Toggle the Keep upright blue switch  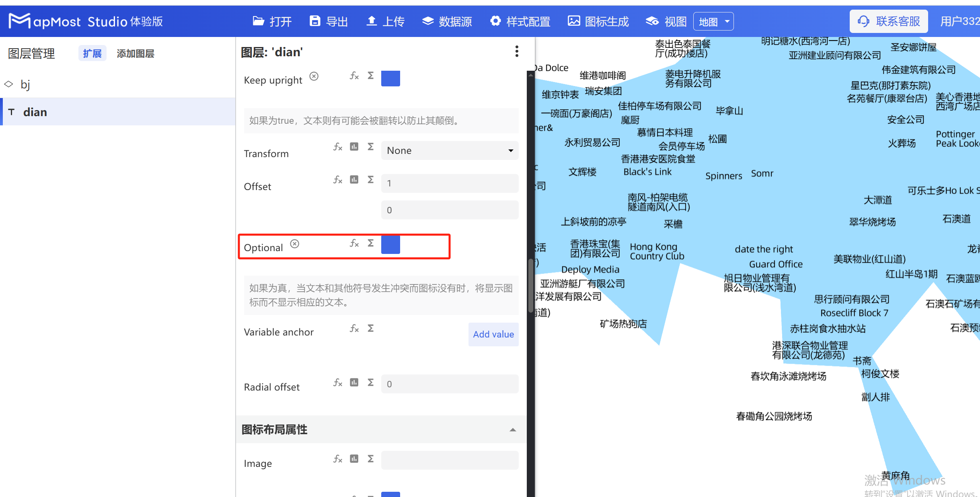click(390, 78)
